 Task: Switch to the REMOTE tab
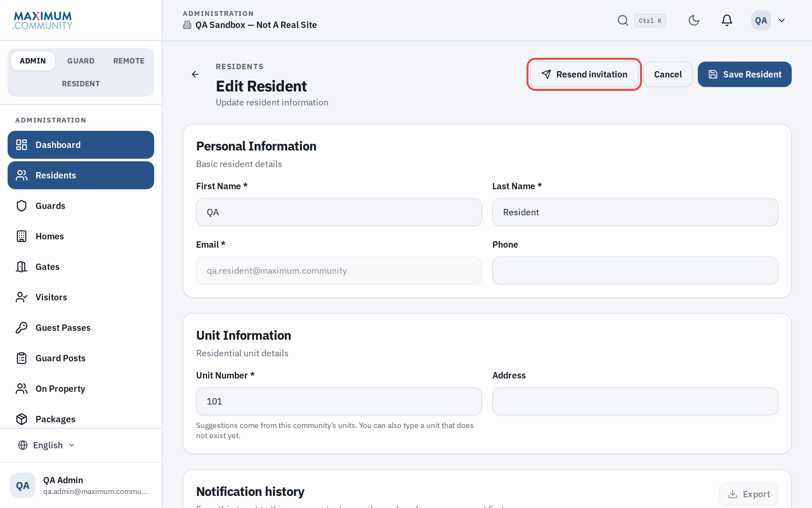[129, 61]
